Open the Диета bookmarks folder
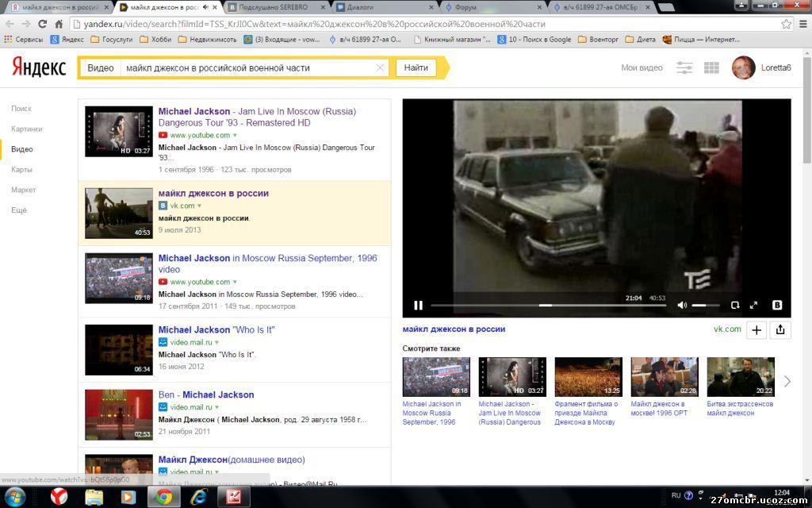The width and height of the screenshot is (812, 508). point(641,40)
